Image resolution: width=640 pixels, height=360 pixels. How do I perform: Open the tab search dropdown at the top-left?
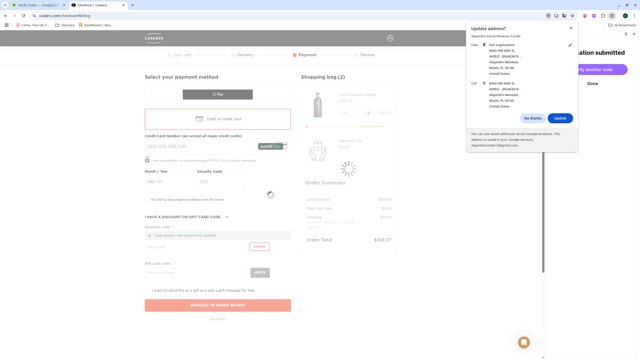tap(5, 5)
